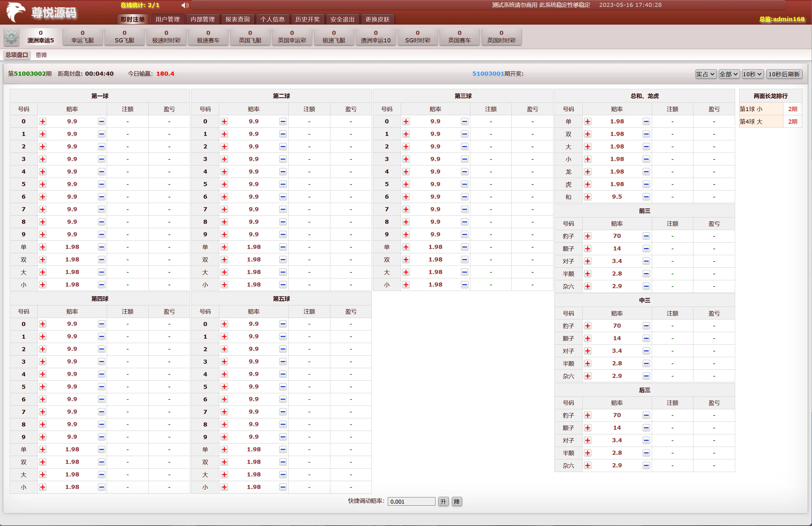The width and height of the screenshot is (812, 526).
Task: Click plus icon for 第五球 大
Action: pos(224,475)
